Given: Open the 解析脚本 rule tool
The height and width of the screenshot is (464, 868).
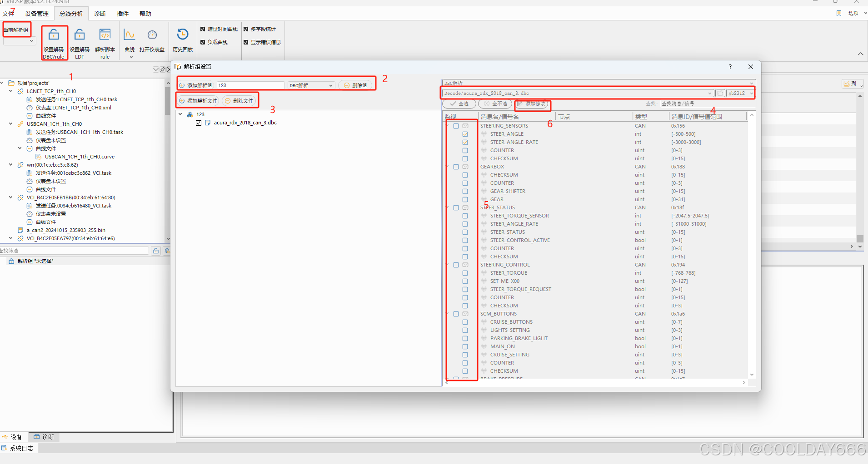Looking at the screenshot, I should [x=105, y=43].
